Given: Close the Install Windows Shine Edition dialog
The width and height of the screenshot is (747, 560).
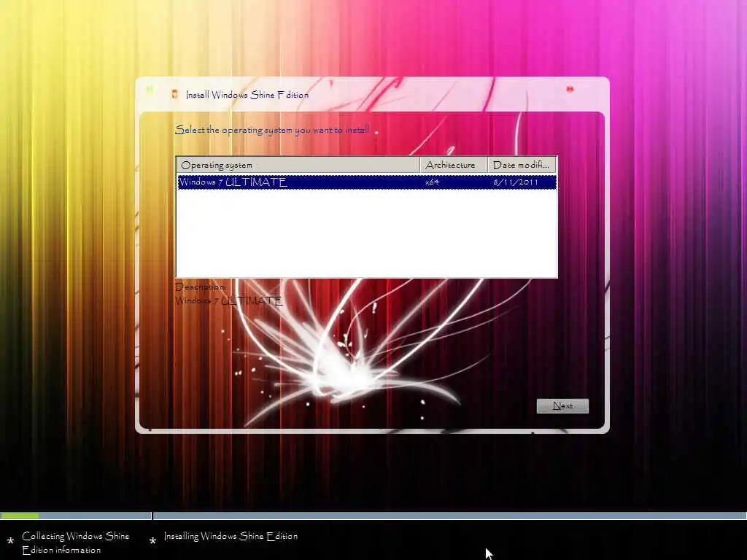Looking at the screenshot, I should pos(570,89).
